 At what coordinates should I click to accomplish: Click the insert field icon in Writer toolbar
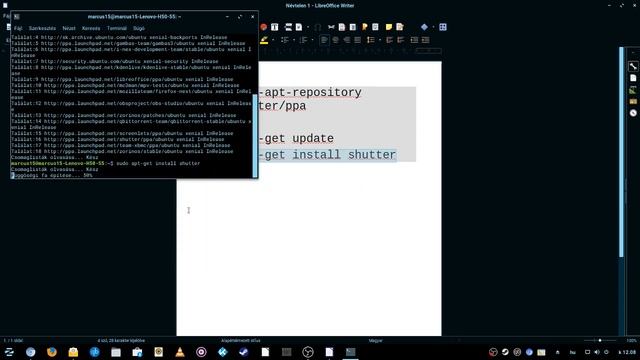(x=299, y=27)
